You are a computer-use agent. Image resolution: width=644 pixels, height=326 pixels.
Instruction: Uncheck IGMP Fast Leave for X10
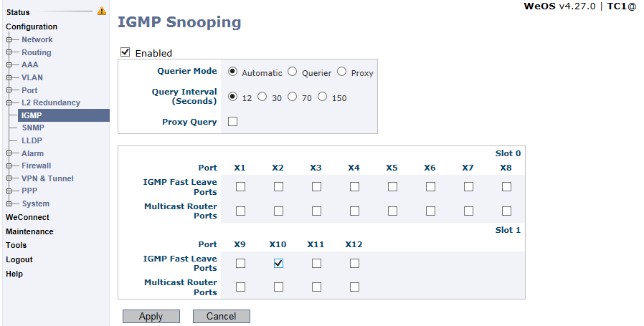(x=278, y=263)
